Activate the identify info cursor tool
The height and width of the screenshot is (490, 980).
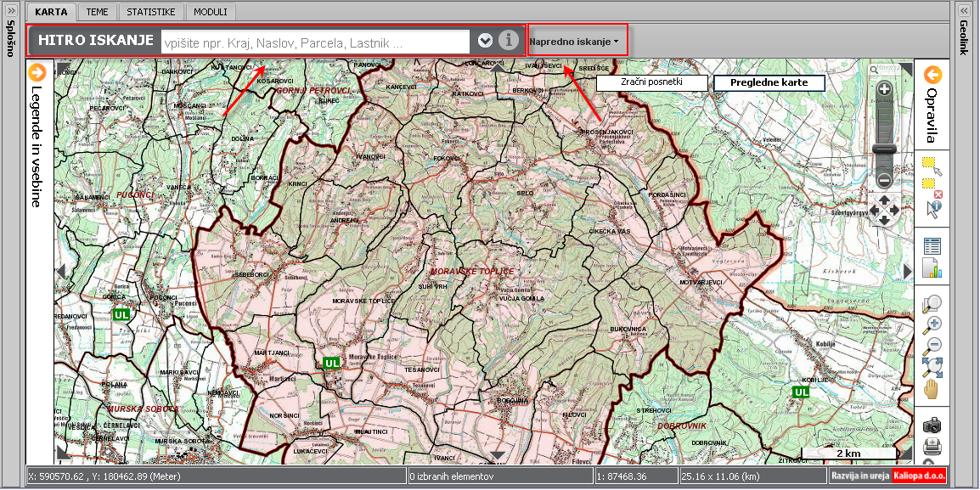[932, 207]
